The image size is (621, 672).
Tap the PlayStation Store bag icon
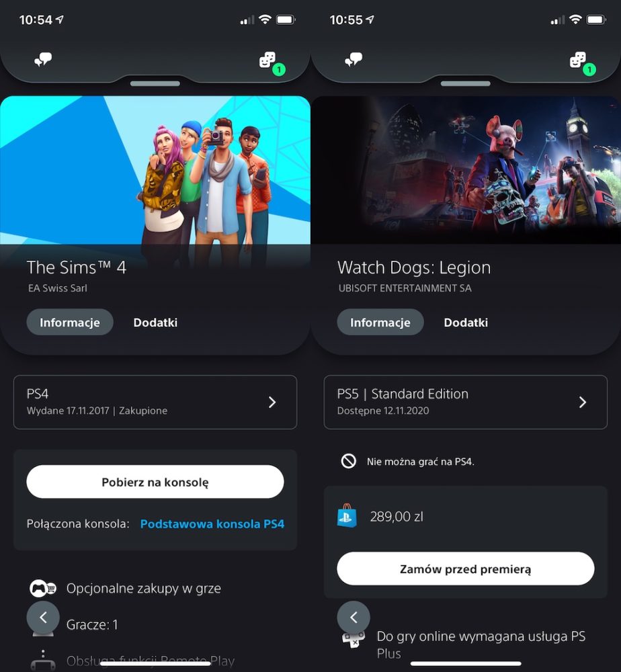pyautogui.click(x=347, y=516)
